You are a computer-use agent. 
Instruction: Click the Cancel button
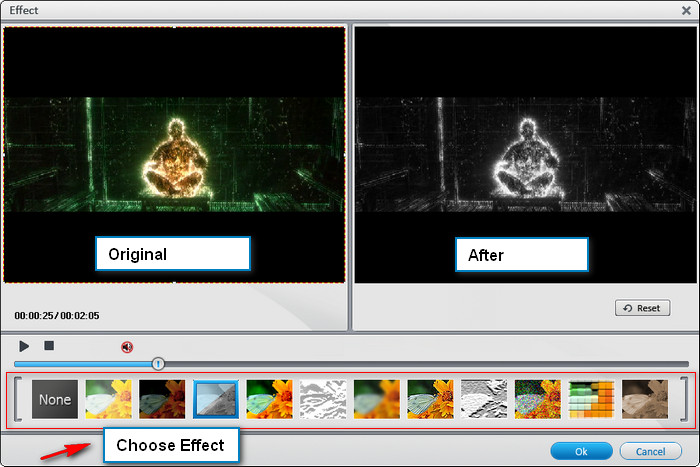(650, 451)
